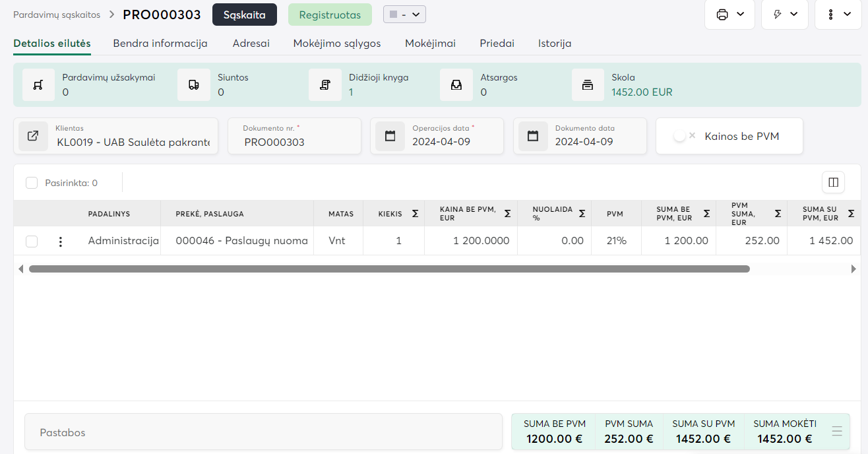Open the Pardavimų užsakymai cart icon
Screen dimensions: 868x454
pos(38,85)
